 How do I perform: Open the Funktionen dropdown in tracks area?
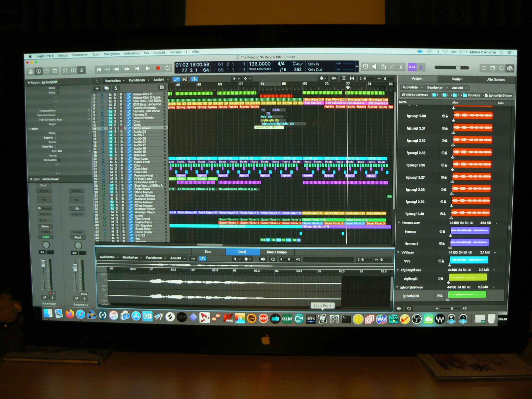tap(139, 80)
